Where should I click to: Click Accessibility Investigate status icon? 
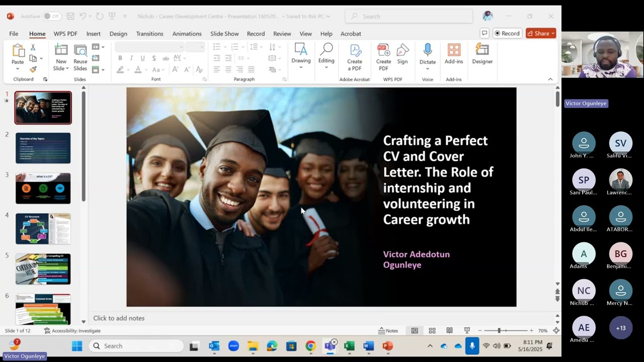click(72, 330)
